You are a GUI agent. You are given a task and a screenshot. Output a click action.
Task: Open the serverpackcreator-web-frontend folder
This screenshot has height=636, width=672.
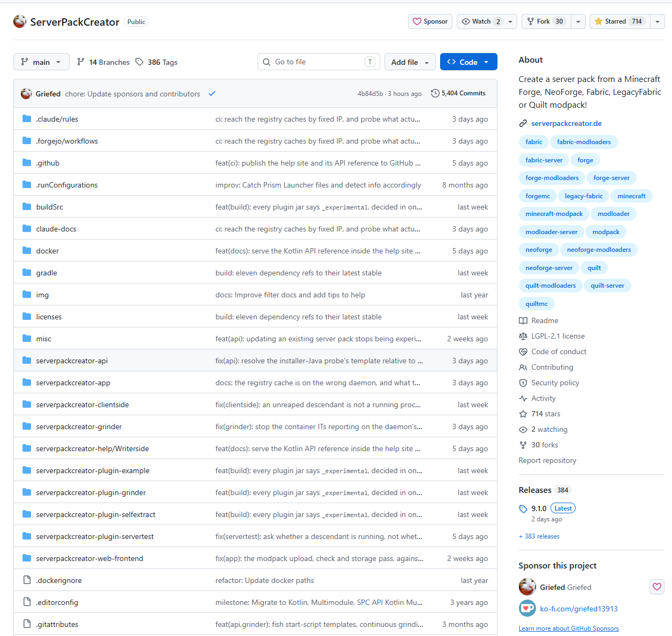click(x=89, y=558)
